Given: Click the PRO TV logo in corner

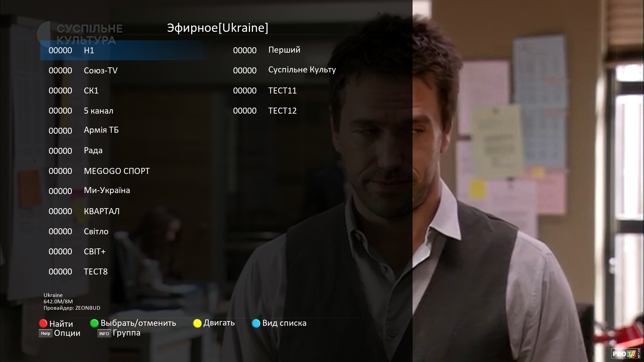Looking at the screenshot, I should (x=625, y=353).
